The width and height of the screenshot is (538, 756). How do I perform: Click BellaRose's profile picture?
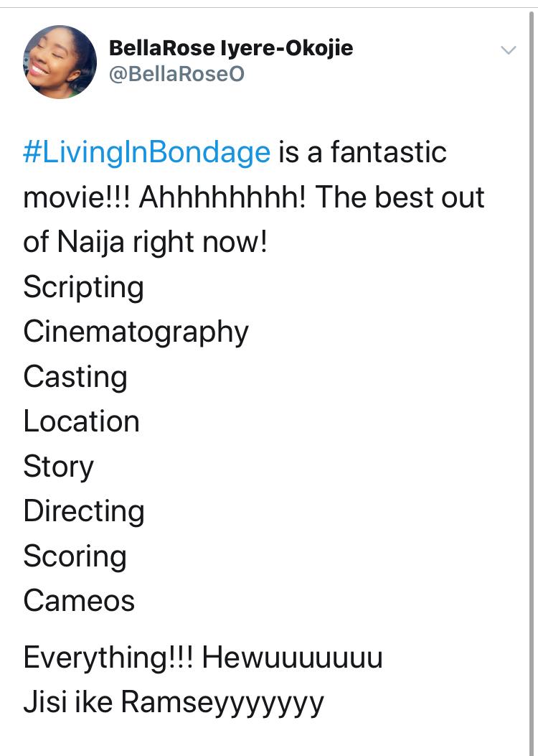tap(60, 62)
